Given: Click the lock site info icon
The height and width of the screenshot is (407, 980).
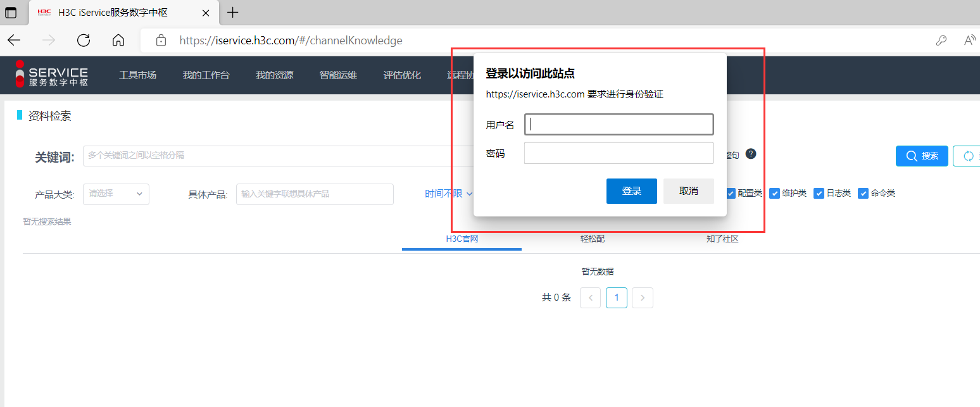Looking at the screenshot, I should pyautogui.click(x=161, y=41).
